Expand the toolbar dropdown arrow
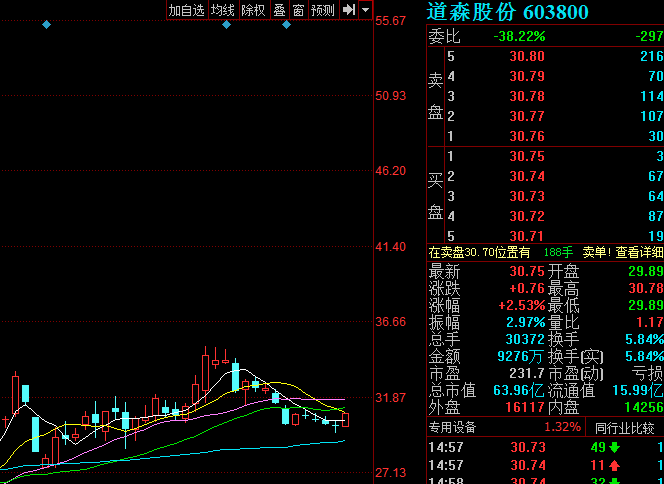 pos(365,10)
